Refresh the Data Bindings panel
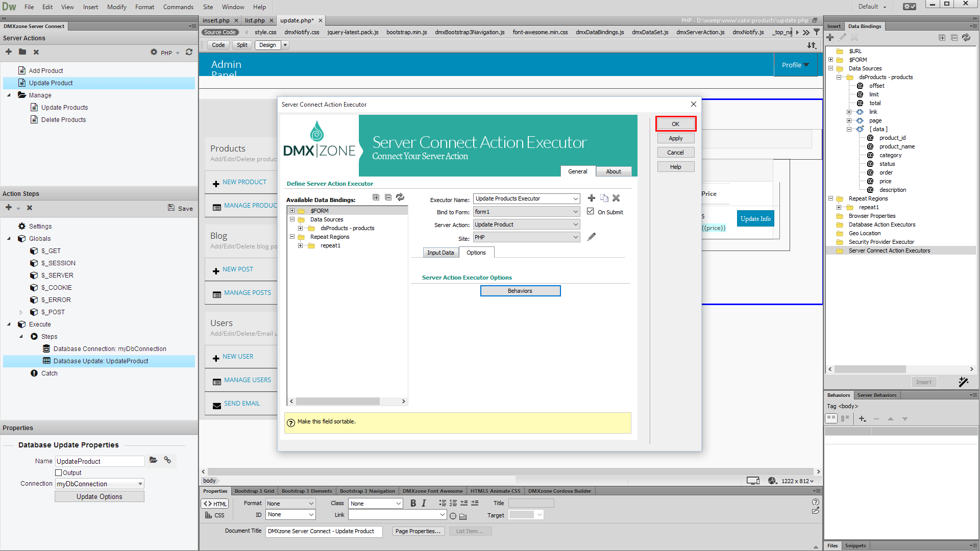980x551 pixels. pos(966,38)
